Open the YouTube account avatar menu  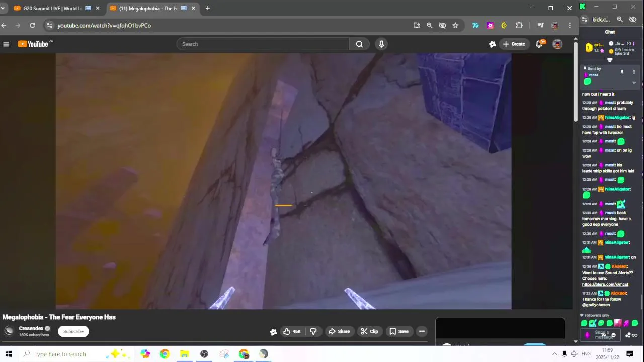point(557,44)
